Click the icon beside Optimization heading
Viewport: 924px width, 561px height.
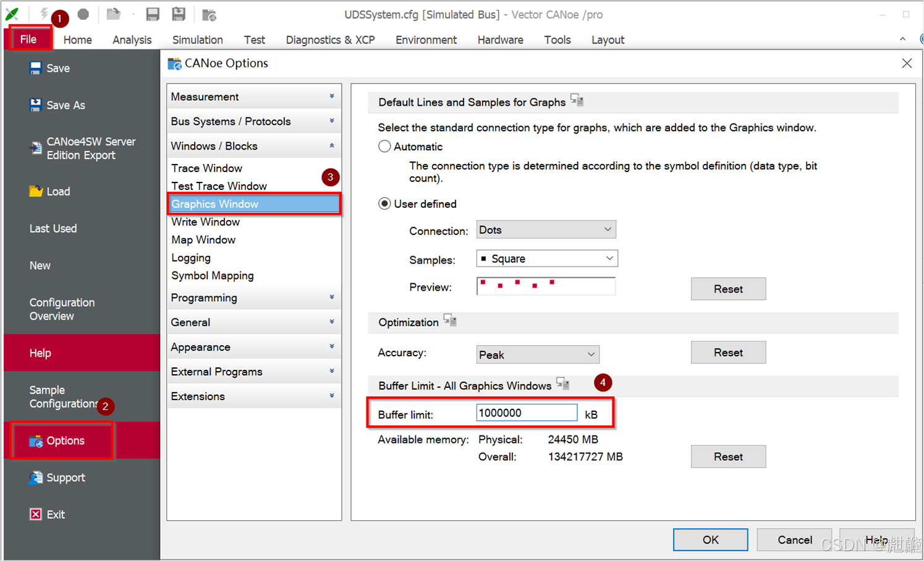coord(450,320)
